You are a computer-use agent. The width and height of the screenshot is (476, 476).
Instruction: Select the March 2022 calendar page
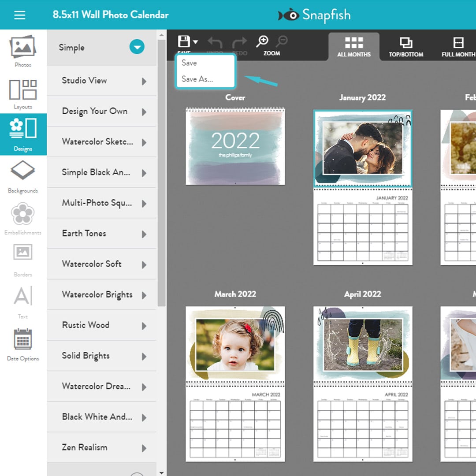(235, 383)
